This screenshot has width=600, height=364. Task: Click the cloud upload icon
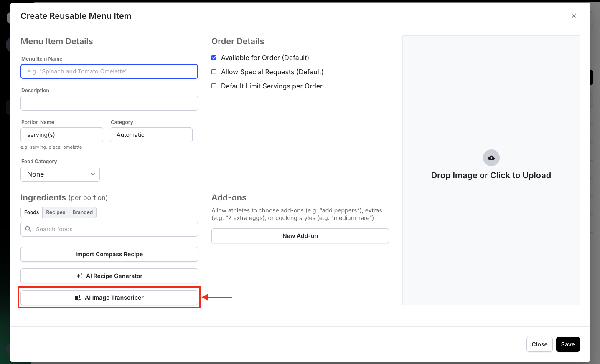pyautogui.click(x=491, y=158)
